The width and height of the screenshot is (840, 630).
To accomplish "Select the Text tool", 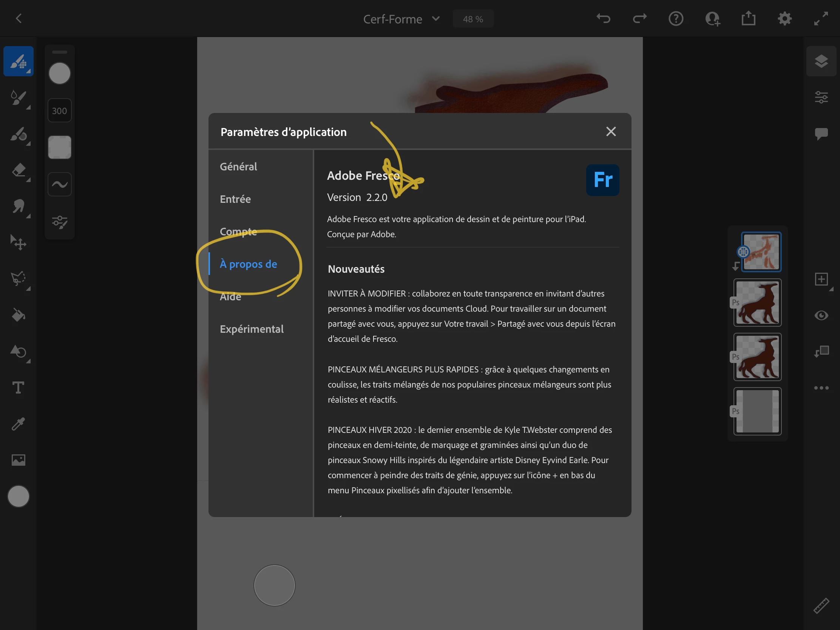I will coord(18,388).
